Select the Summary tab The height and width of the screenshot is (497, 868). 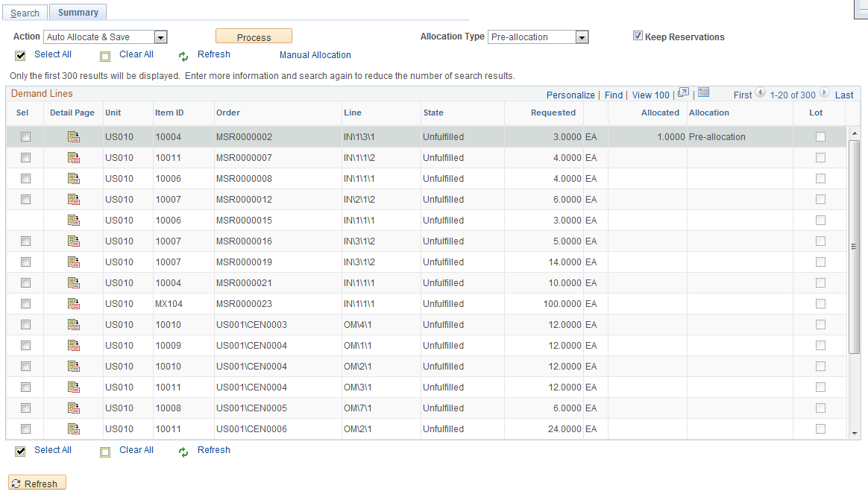[x=77, y=12]
